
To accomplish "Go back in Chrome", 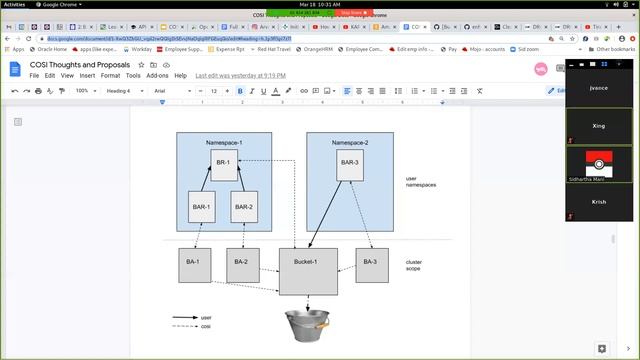I will (x=7, y=38).
